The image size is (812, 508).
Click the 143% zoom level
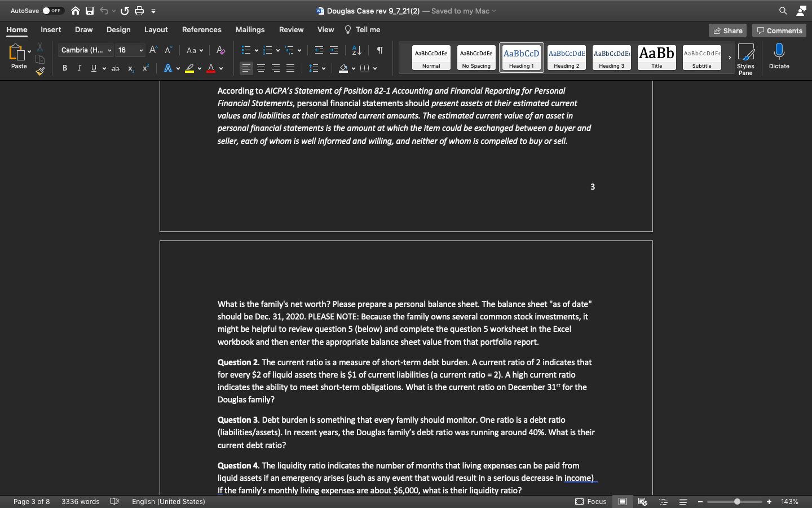click(x=789, y=501)
